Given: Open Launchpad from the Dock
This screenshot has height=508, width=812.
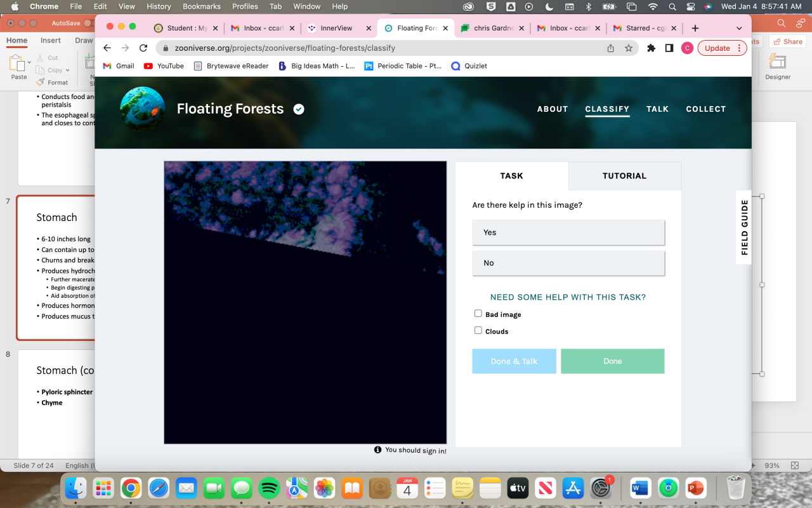Looking at the screenshot, I should [x=103, y=488].
